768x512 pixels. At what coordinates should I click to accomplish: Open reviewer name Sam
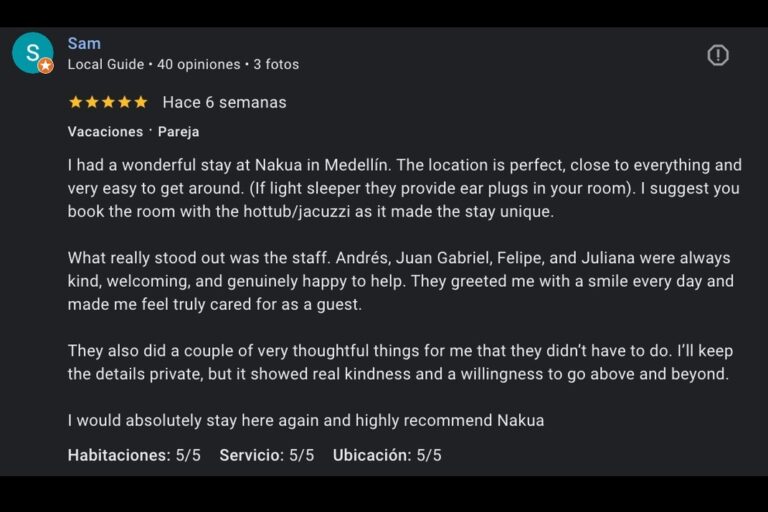[x=84, y=43]
